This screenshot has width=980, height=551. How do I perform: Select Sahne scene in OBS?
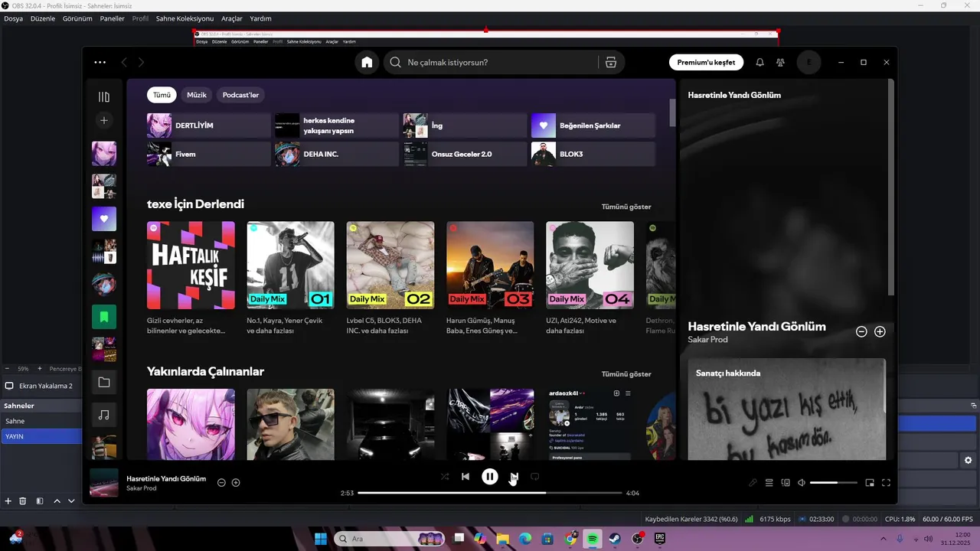[41, 421]
